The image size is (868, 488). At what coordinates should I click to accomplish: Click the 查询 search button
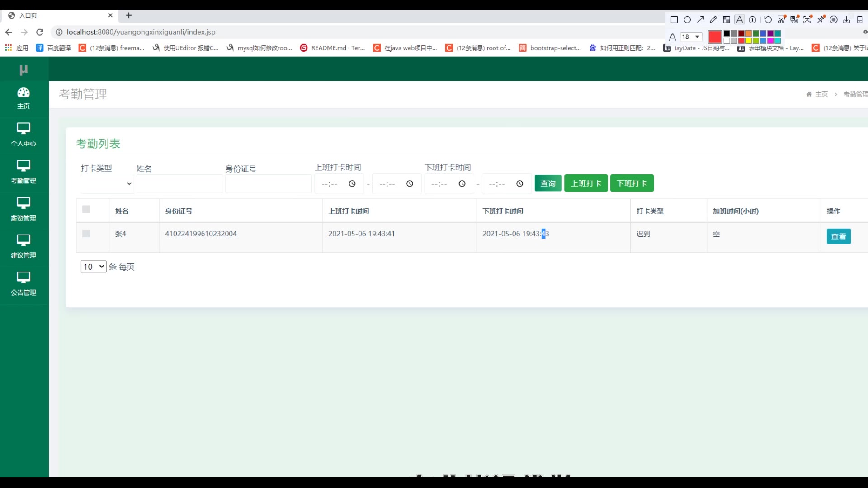coord(548,183)
